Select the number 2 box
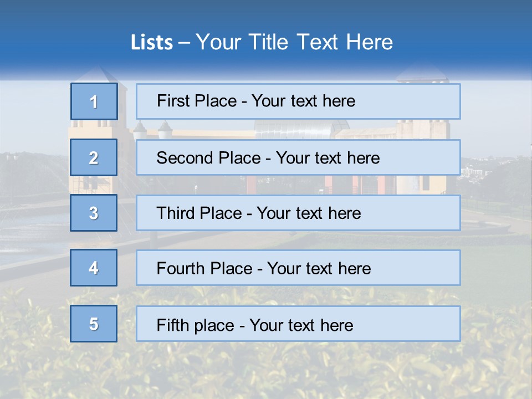This screenshot has height=399, width=532. [x=94, y=157]
